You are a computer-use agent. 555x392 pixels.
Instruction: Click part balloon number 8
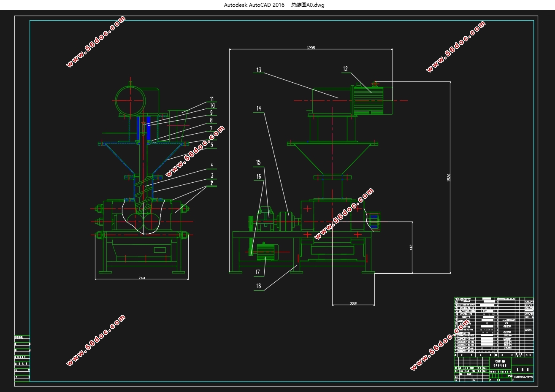[x=211, y=120]
